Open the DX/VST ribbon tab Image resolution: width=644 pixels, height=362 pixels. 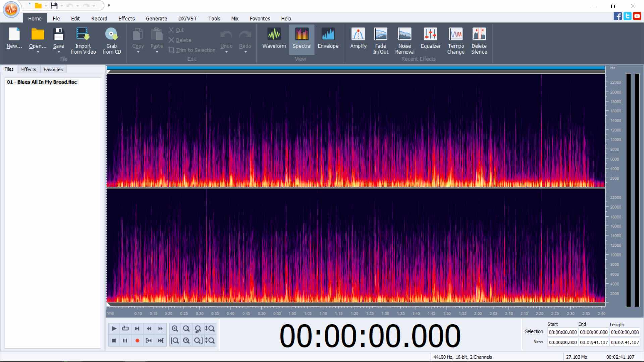(x=187, y=18)
